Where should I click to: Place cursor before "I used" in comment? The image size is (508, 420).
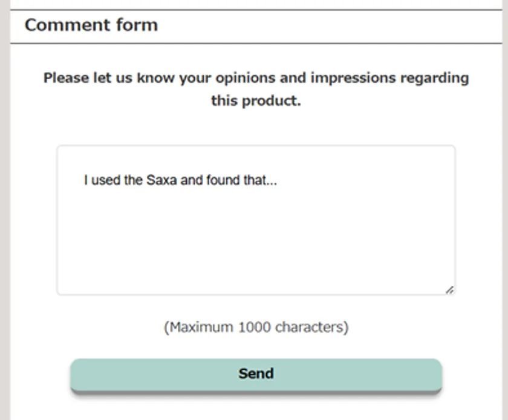(x=83, y=180)
